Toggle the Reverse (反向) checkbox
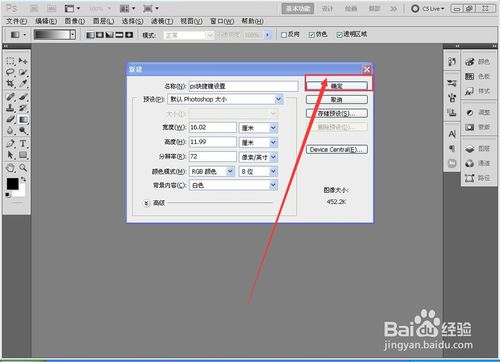The image size is (500, 362). pos(290,34)
